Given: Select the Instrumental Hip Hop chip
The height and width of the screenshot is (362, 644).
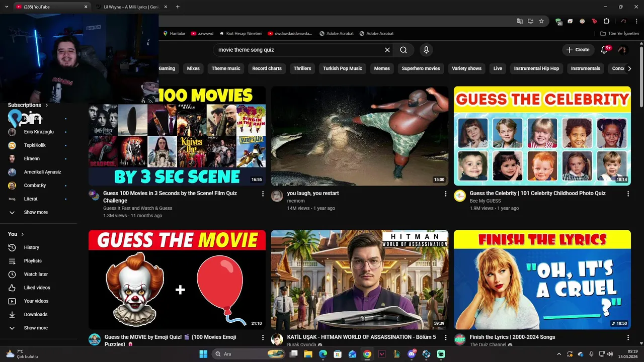Looking at the screenshot, I should [x=536, y=68].
